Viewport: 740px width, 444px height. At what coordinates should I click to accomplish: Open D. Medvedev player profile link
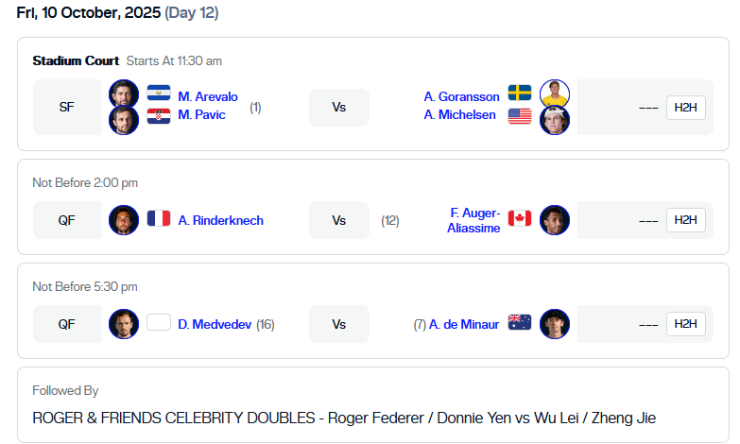[215, 324]
